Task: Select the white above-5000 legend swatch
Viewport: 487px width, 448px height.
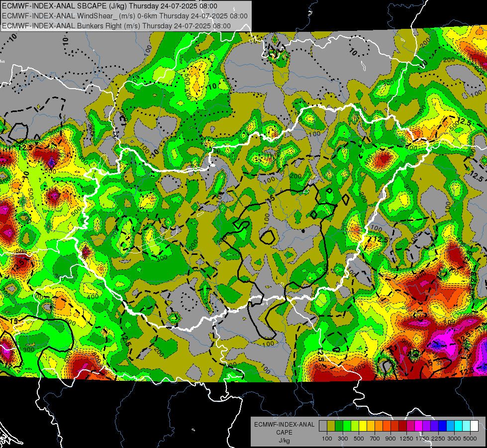Action: pyautogui.click(x=474, y=426)
